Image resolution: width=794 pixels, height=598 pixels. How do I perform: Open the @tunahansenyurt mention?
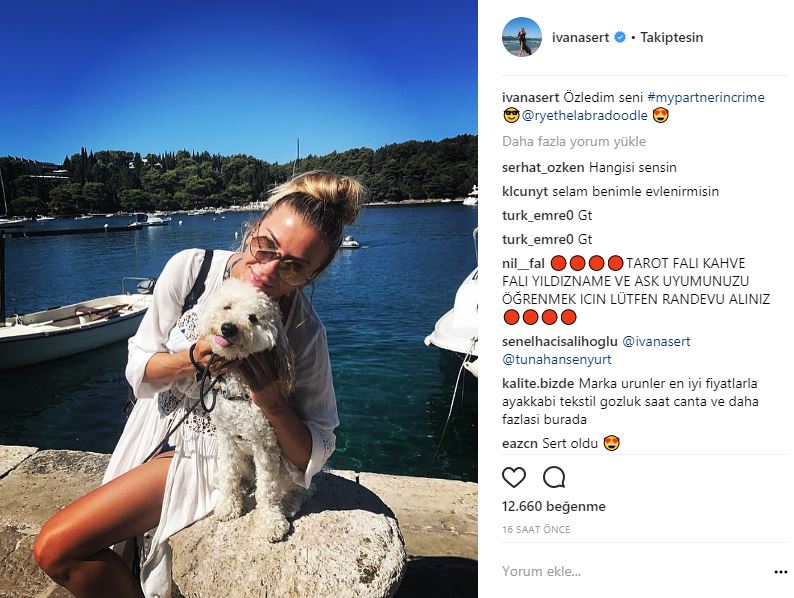point(557,360)
